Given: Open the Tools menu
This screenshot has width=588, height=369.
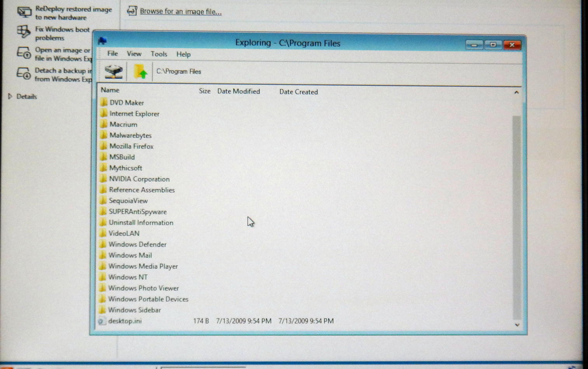Looking at the screenshot, I should pyautogui.click(x=159, y=54).
